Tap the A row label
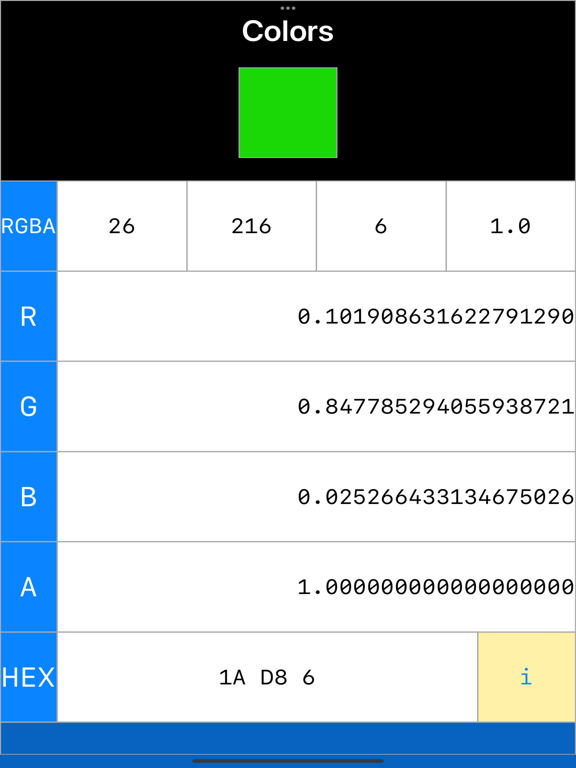Image resolution: width=576 pixels, height=768 pixels. pos(29,587)
